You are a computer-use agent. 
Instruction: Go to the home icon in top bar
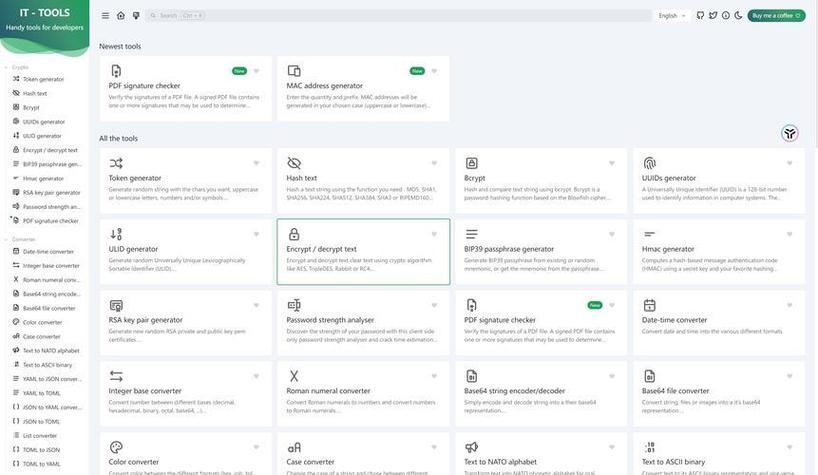click(x=121, y=16)
